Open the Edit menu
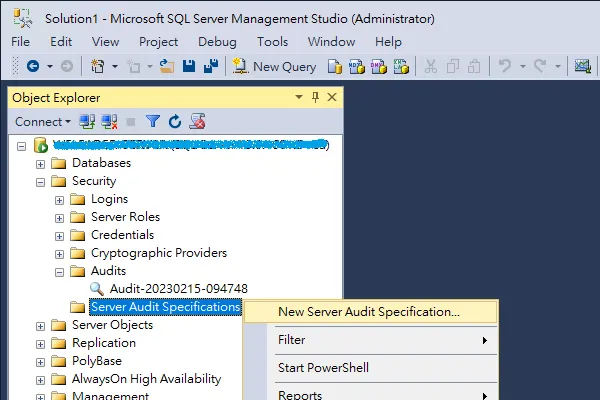 61,41
